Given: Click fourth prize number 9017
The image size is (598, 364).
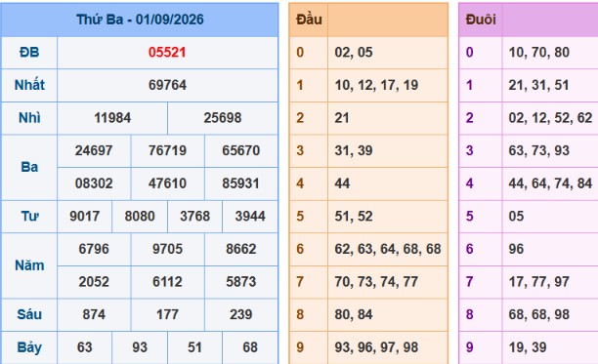Looking at the screenshot, I should (x=85, y=217).
